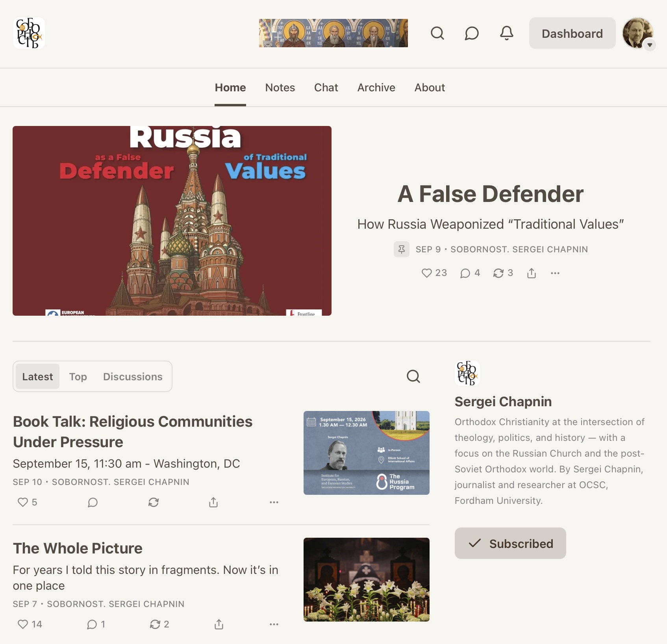Viewport: 667px width, 644px height.
Task: Restack the Book Talk post
Action: click(153, 502)
